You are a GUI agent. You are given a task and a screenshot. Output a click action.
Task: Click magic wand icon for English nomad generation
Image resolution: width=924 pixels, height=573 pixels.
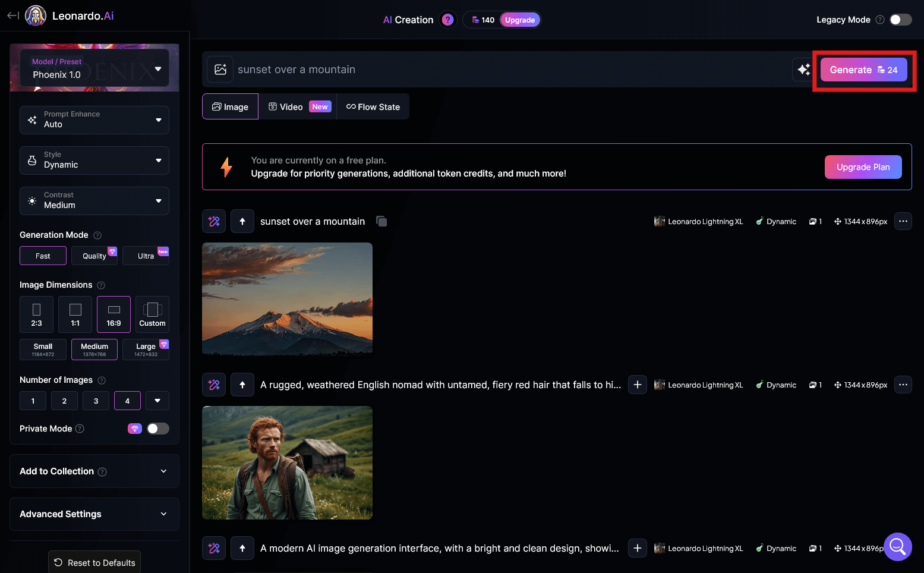214,385
